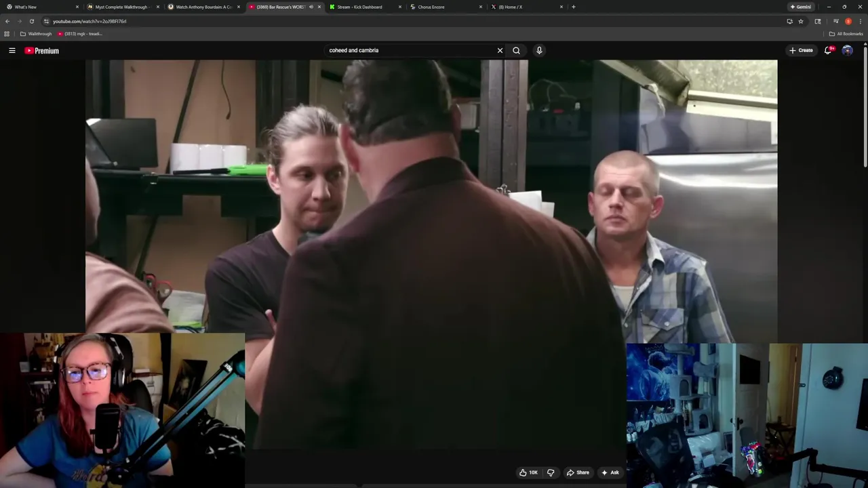This screenshot has width=868, height=488.
Task: Open the Walkthrough bookmarks folder
Action: (36, 34)
